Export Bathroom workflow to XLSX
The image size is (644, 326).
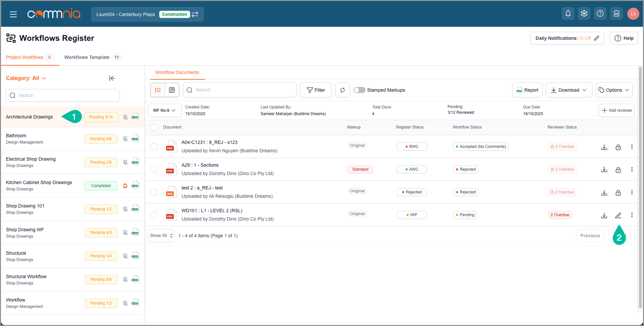pos(135,139)
